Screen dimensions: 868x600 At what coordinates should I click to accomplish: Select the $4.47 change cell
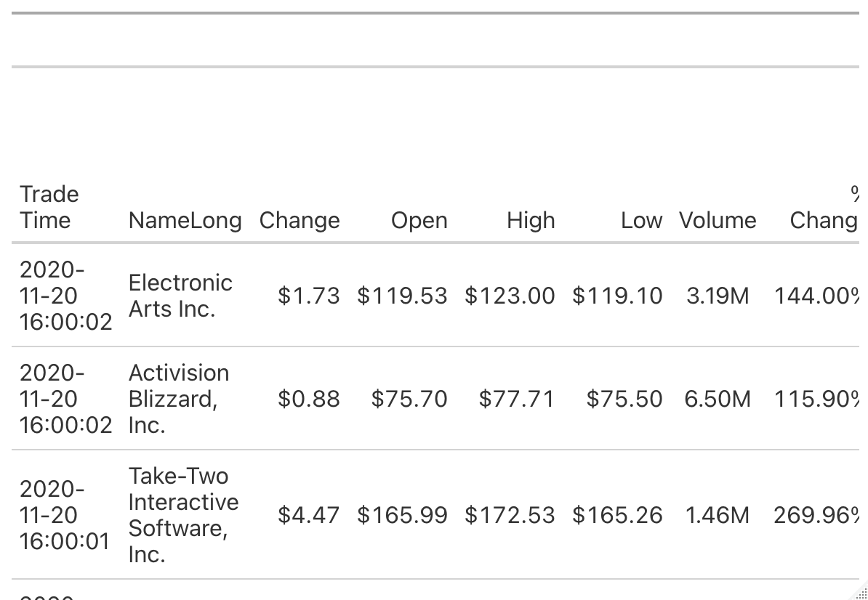pyautogui.click(x=308, y=515)
